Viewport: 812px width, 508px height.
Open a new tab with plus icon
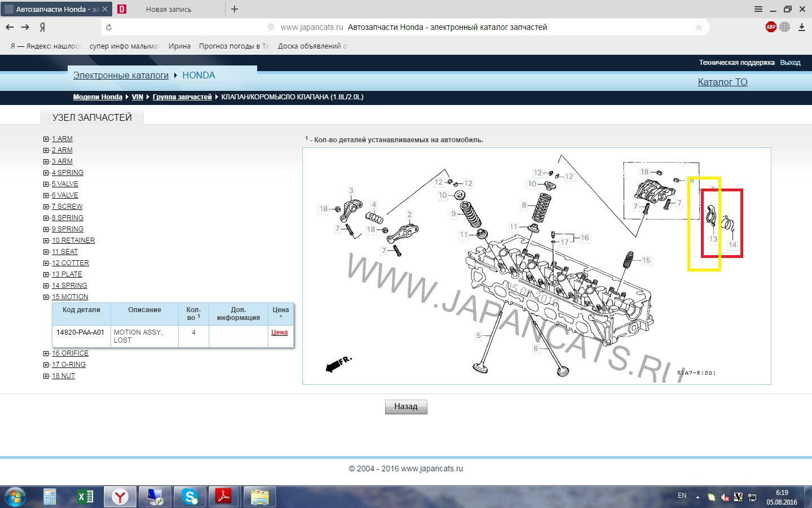pyautogui.click(x=235, y=9)
